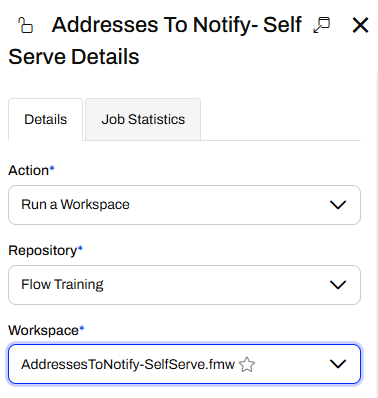The height and width of the screenshot is (398, 378).
Task: Click the vertical scrollbar on the panel's right edge
Action: pos(377,233)
